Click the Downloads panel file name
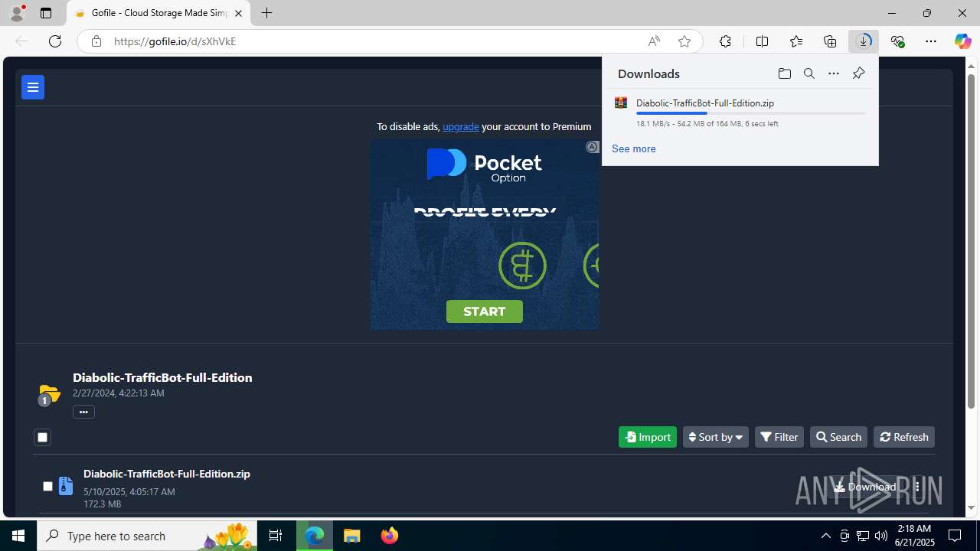The image size is (980, 551). click(x=705, y=103)
